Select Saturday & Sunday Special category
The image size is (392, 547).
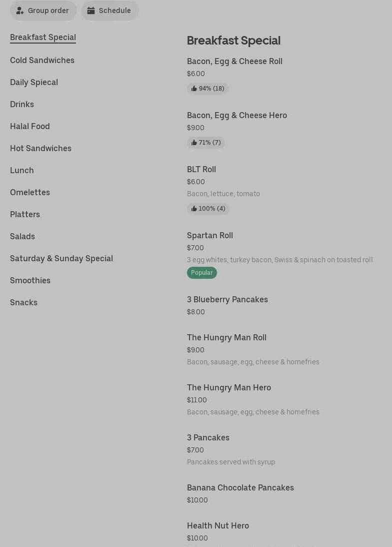[x=61, y=259]
